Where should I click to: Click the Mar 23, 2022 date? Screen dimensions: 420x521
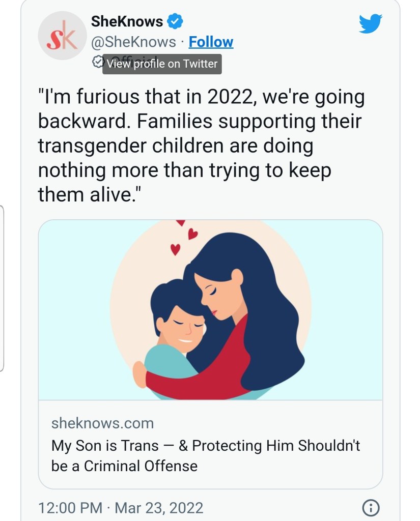click(x=159, y=508)
